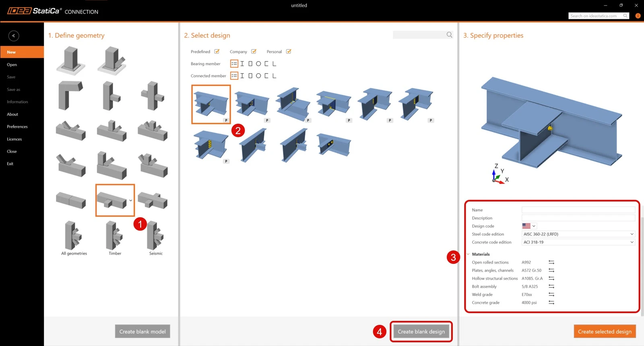
Task: Swap Open rolled sections material A992
Action: [551, 262]
